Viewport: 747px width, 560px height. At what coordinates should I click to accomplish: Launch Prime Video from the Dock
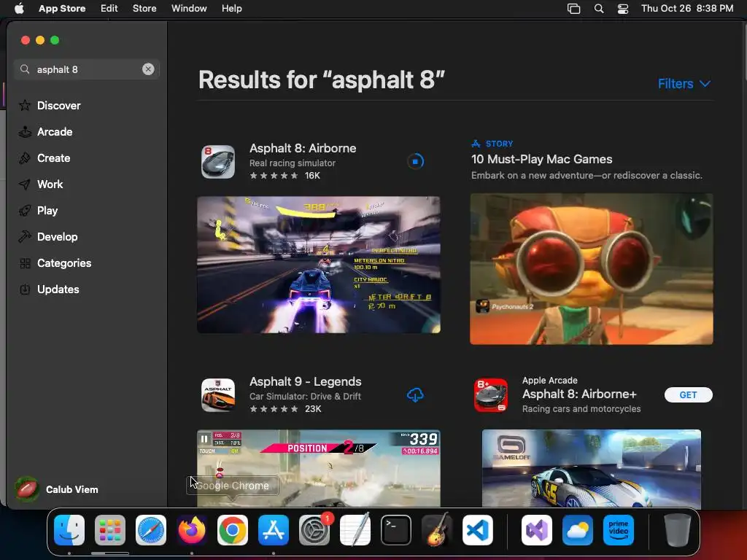click(x=619, y=530)
